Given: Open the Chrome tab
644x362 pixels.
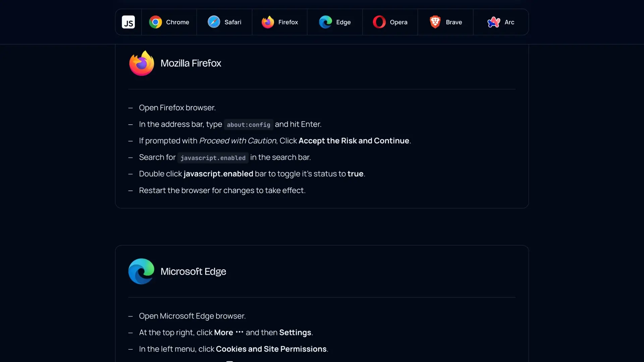Looking at the screenshot, I should click(x=177, y=22).
